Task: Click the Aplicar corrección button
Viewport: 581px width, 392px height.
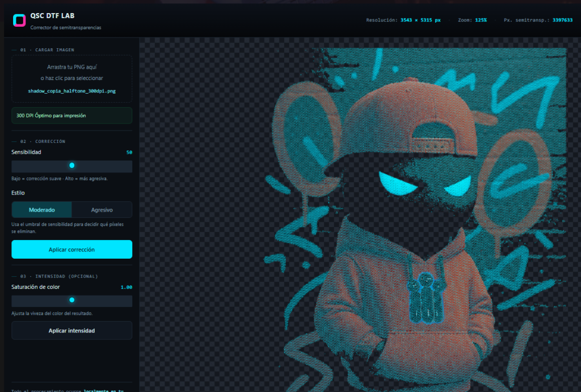Action: coord(72,250)
